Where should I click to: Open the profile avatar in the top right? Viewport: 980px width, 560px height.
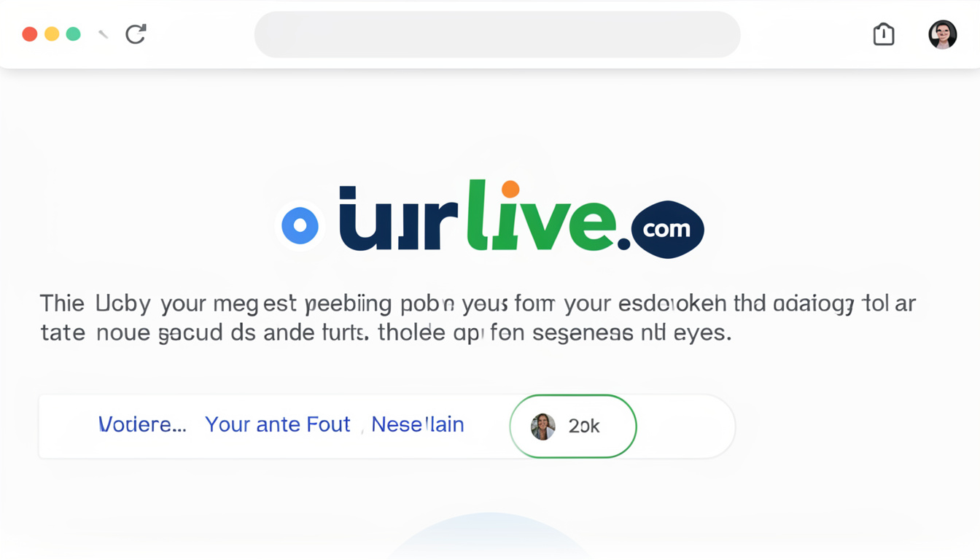[x=942, y=34]
